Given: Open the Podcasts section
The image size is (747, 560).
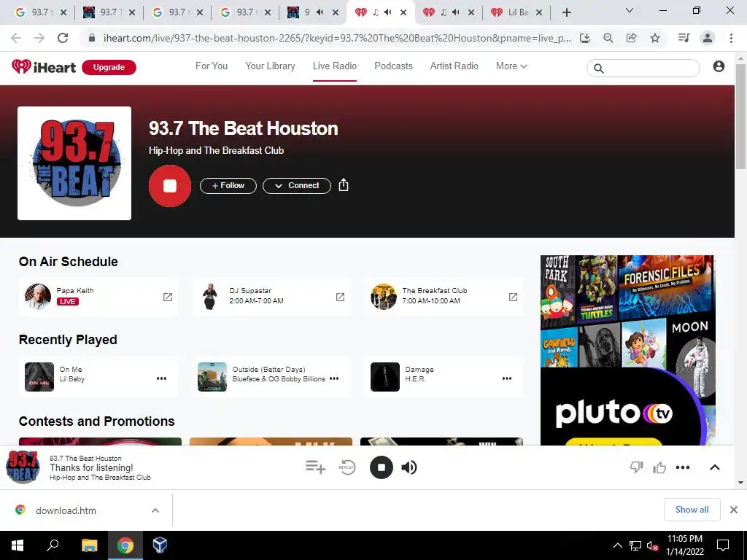Looking at the screenshot, I should click(x=393, y=66).
